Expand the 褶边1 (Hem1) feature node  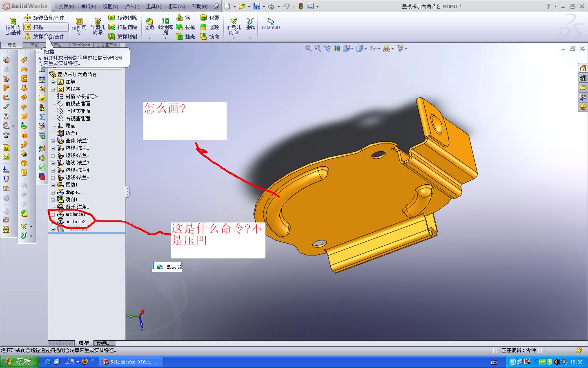click(53, 185)
